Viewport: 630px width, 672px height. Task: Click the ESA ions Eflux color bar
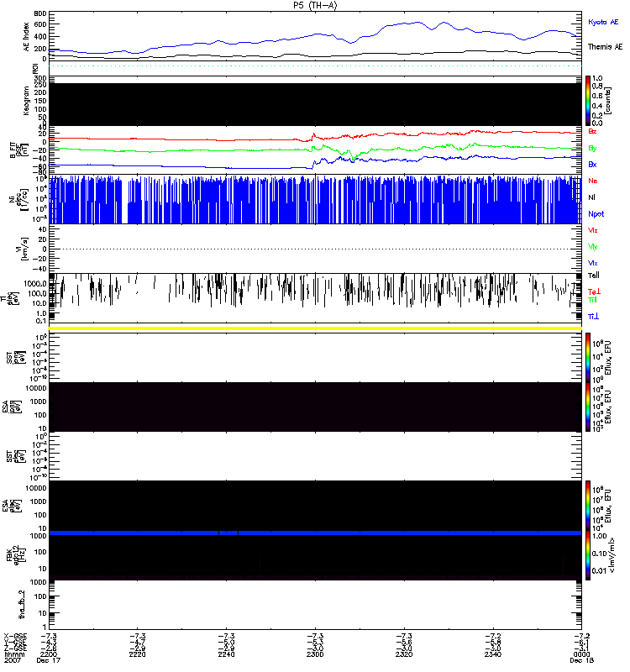[588, 407]
